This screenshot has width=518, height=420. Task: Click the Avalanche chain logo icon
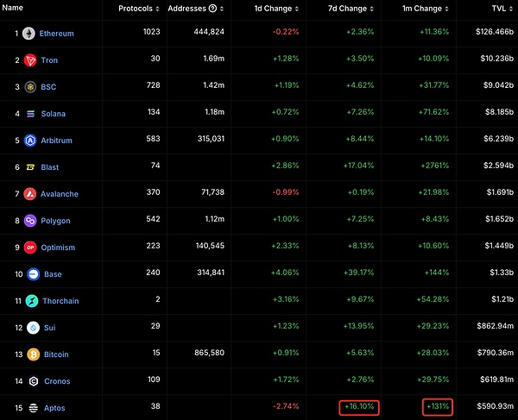30,194
